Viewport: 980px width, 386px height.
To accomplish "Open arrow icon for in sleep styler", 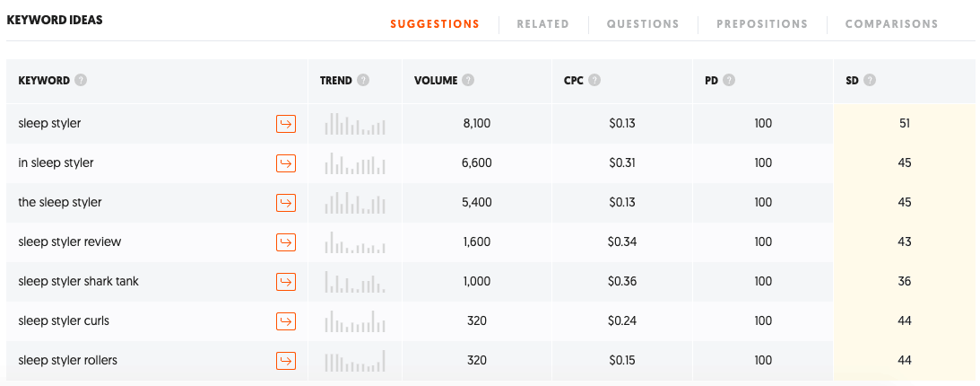I will pyautogui.click(x=286, y=163).
